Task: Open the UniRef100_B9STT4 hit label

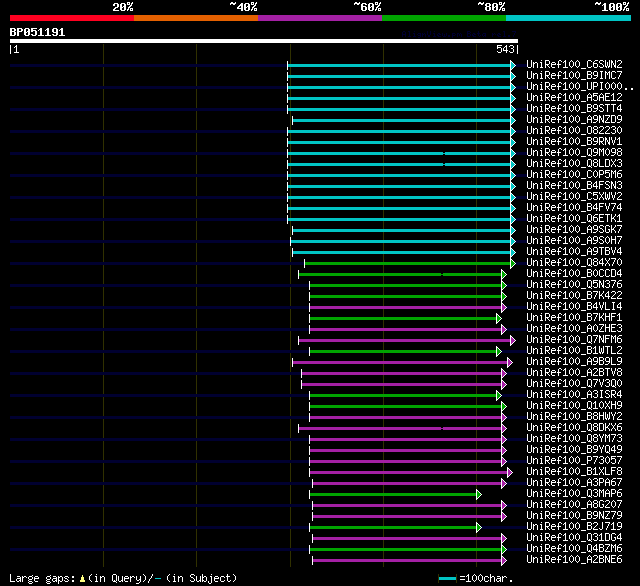Action: [574, 109]
